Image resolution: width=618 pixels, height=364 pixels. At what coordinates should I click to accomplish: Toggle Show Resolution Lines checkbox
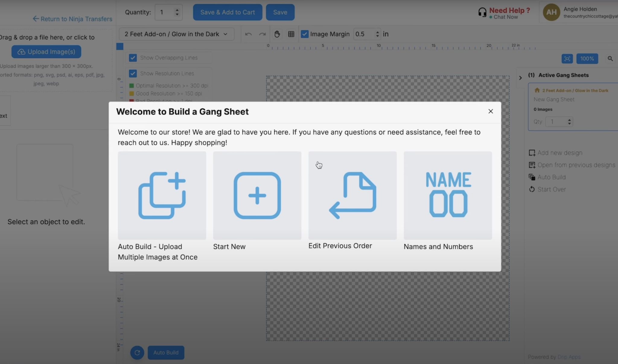[133, 73]
